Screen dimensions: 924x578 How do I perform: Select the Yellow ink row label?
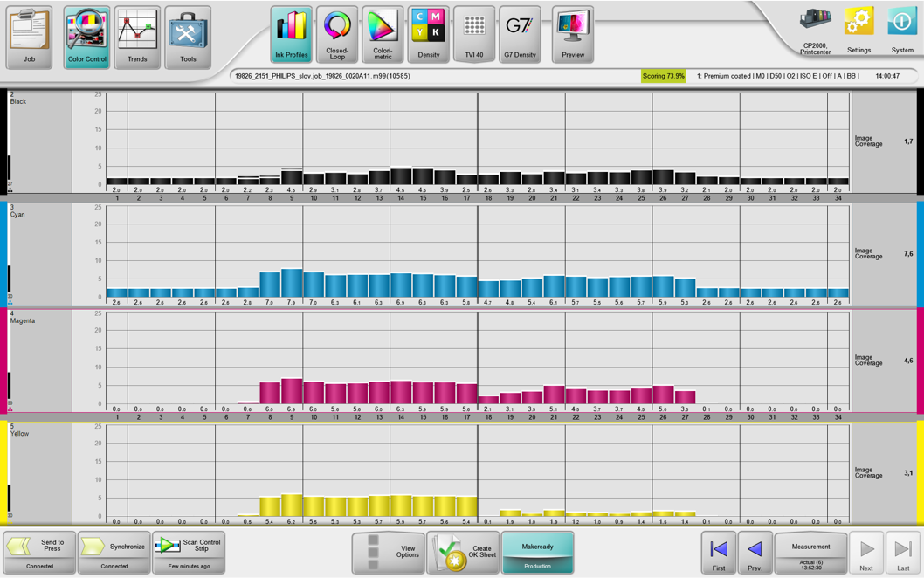[x=19, y=434]
